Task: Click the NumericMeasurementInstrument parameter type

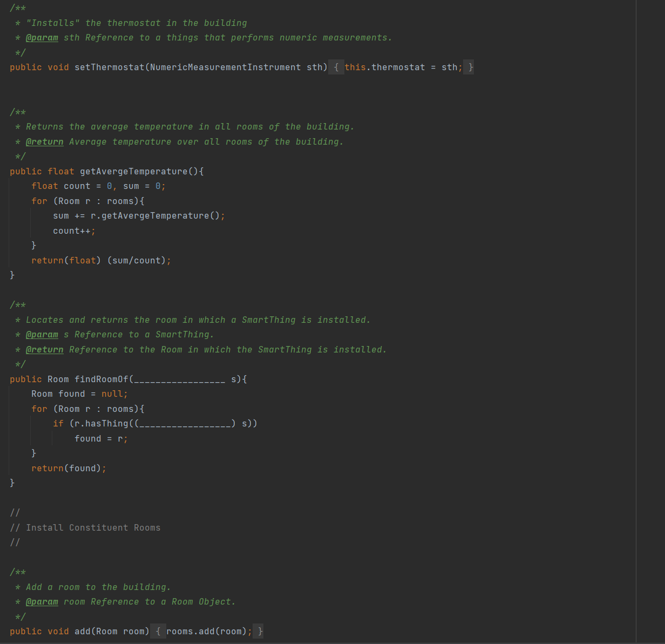Action: [226, 67]
